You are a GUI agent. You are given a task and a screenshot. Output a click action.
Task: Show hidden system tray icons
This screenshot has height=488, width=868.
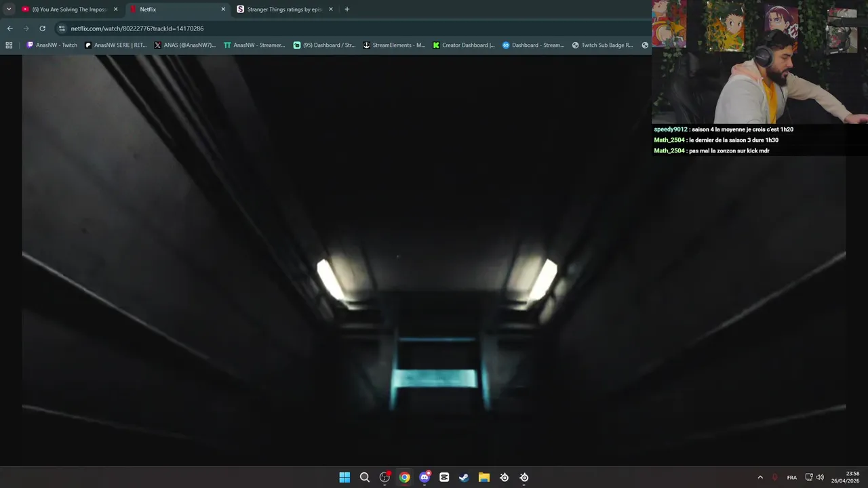pyautogui.click(x=760, y=477)
